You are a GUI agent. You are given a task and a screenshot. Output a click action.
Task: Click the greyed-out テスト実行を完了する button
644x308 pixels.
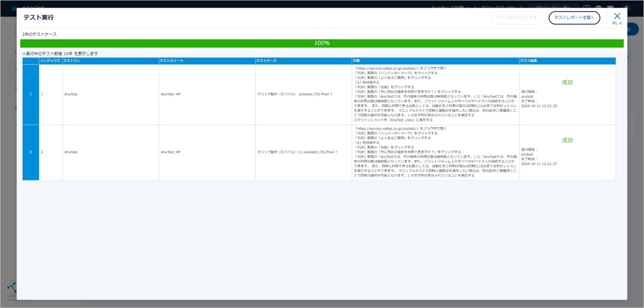click(x=516, y=18)
